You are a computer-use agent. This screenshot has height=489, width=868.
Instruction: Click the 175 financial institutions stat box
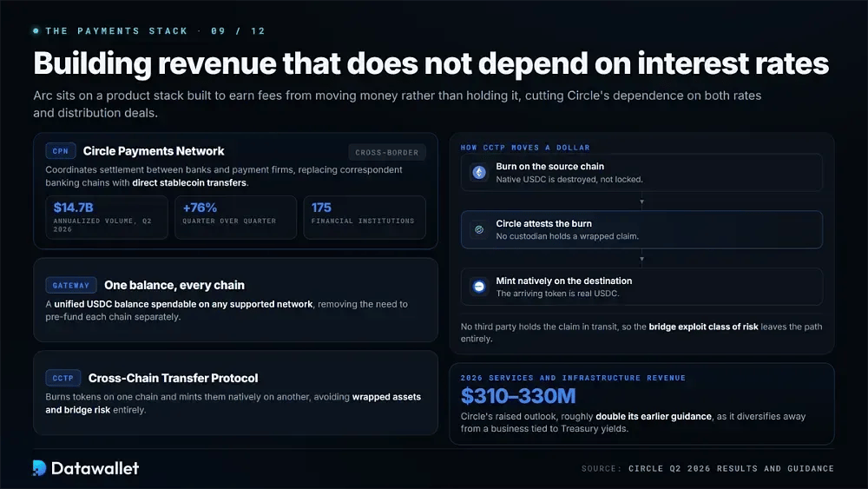pos(365,217)
